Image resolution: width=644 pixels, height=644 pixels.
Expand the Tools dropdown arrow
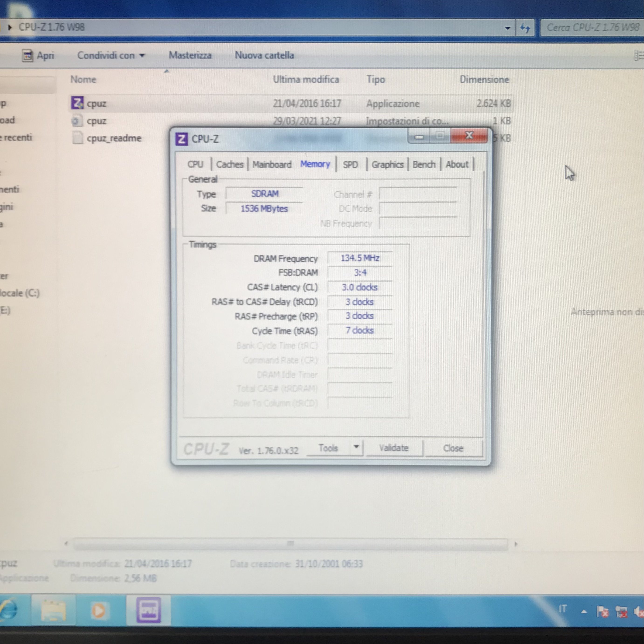356,447
